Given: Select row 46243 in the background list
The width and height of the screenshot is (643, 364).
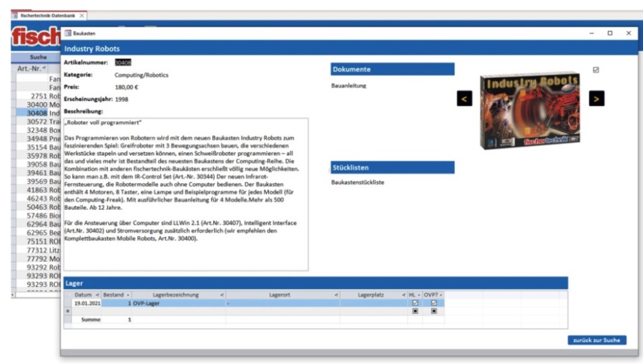Looking at the screenshot, I should coord(38,199).
